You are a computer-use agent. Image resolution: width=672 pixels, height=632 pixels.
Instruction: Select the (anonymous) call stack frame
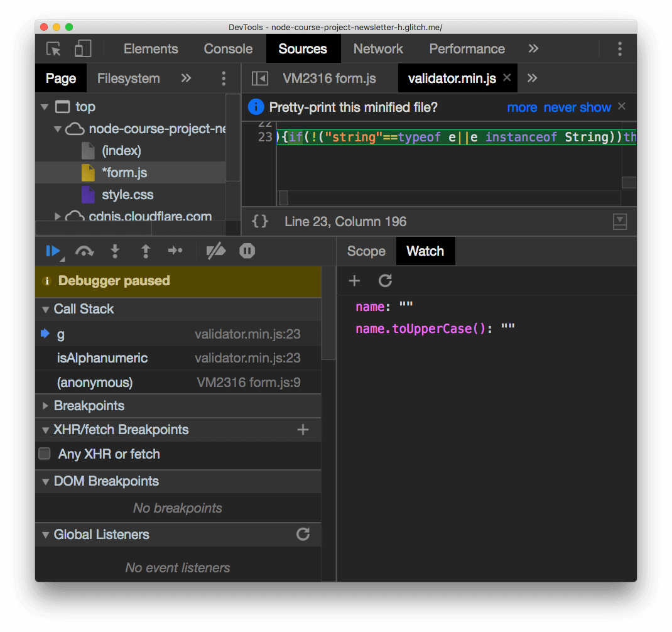178,383
